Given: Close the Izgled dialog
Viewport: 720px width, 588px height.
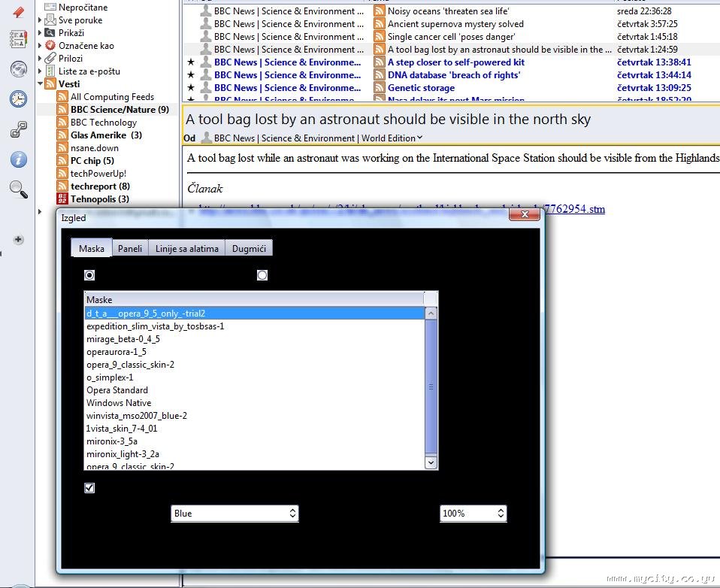Looking at the screenshot, I should pyautogui.click(x=525, y=214).
